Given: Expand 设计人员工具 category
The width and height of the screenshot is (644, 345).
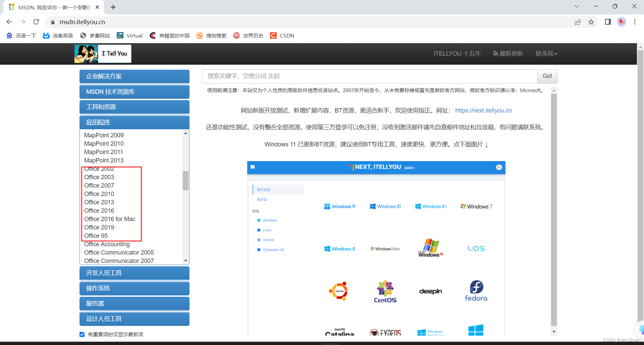Looking at the screenshot, I should coord(135,319).
